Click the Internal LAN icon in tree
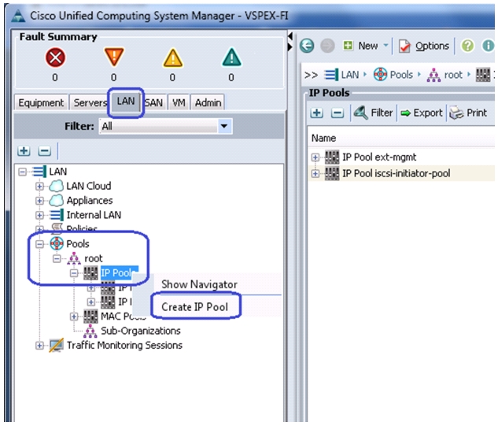The height and width of the screenshot is (448, 498). pos(57,215)
